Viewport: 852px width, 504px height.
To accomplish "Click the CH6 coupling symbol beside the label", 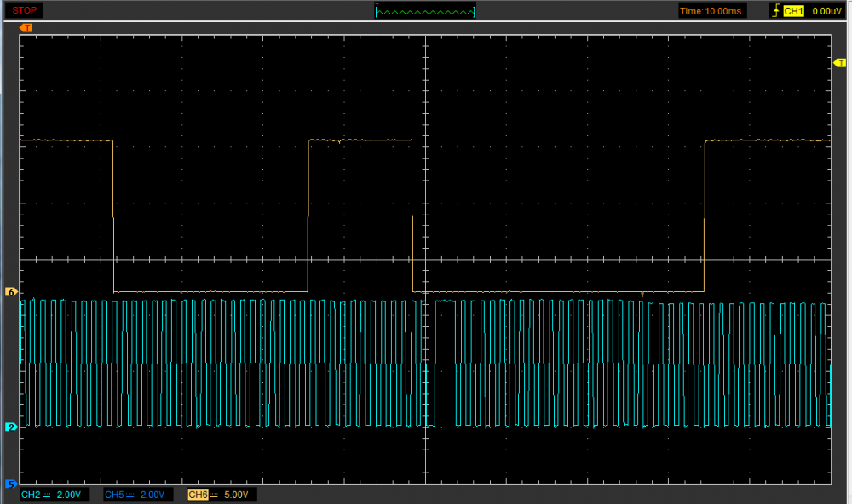I will coord(213,495).
